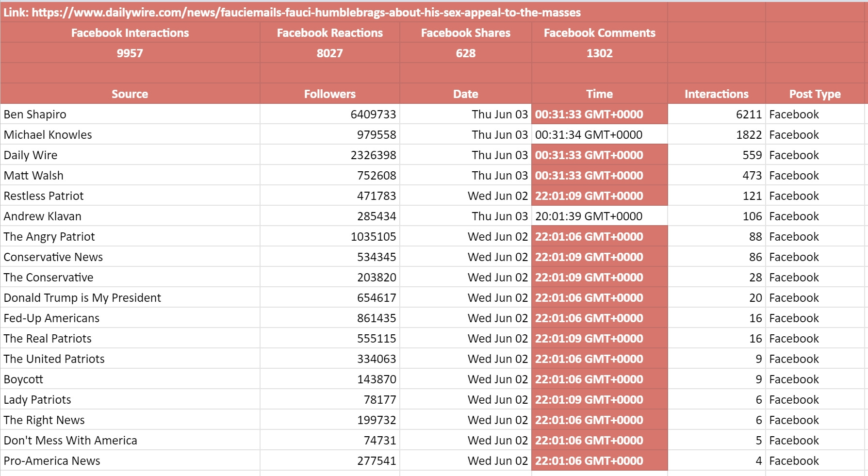Viewport: 868px width, 476px height.
Task: Click Don't Mess With America cell
Action: tap(130, 440)
